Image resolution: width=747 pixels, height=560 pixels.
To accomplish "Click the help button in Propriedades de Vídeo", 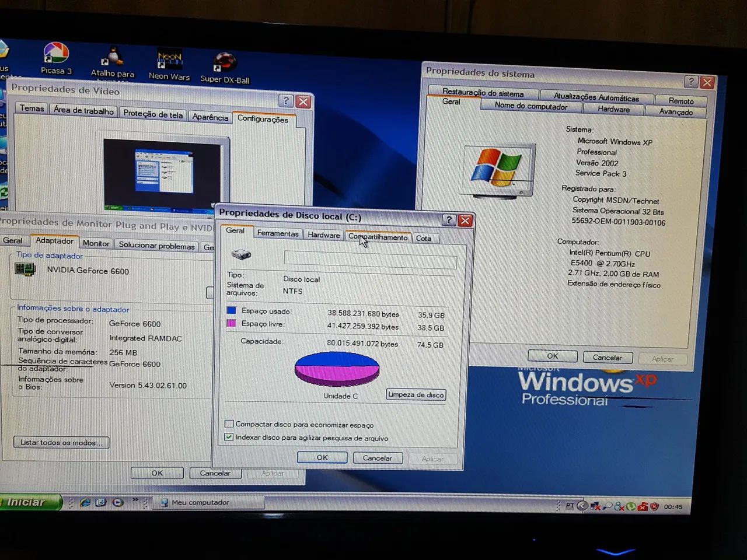I will tap(285, 100).
